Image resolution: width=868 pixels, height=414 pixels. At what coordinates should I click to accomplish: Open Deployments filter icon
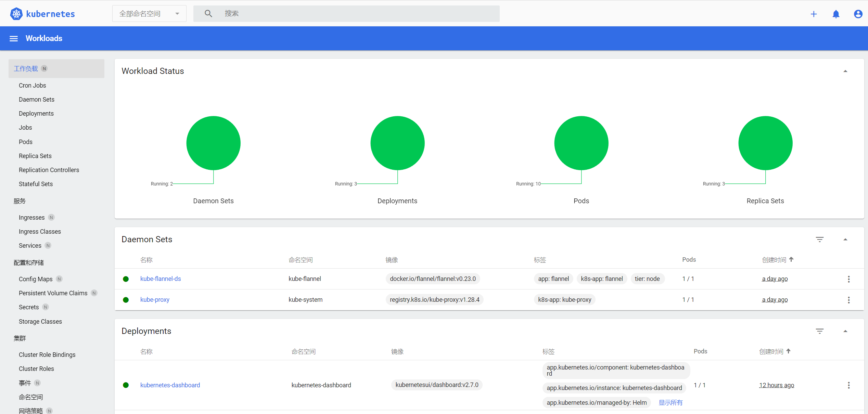(819, 331)
